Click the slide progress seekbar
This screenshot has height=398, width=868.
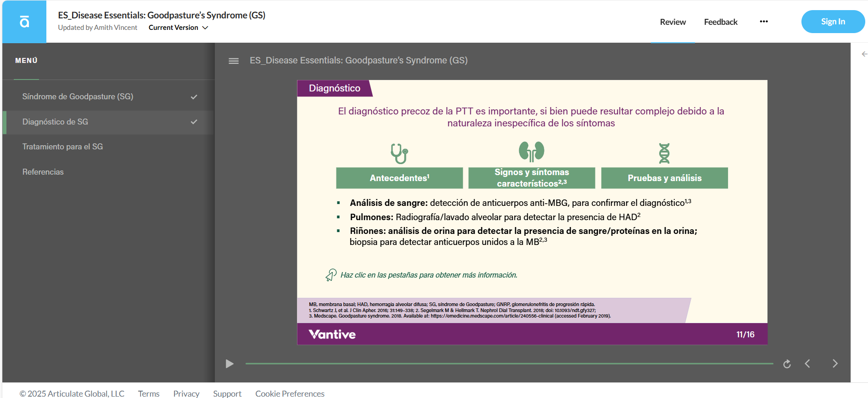click(x=509, y=364)
